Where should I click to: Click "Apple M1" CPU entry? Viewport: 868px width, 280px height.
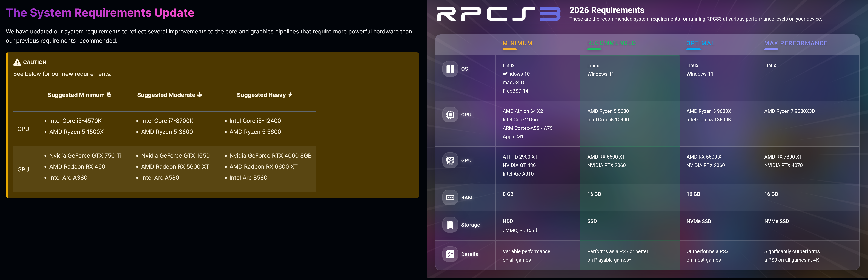click(513, 137)
